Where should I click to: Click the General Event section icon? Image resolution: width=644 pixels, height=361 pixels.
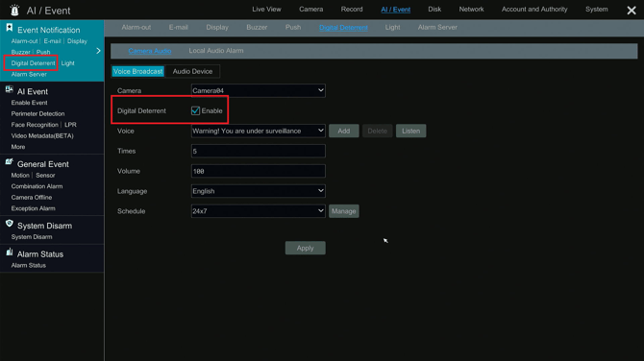[9, 162]
